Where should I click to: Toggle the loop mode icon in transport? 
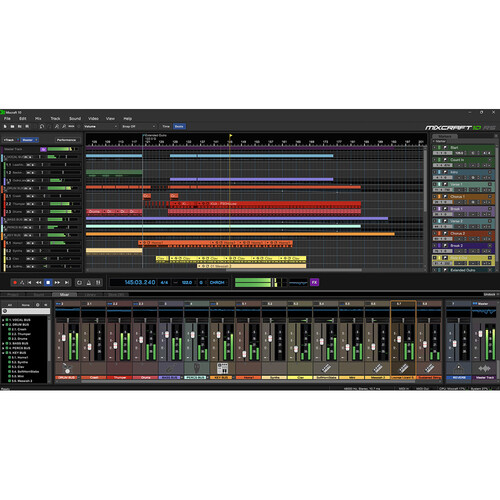tap(79, 283)
